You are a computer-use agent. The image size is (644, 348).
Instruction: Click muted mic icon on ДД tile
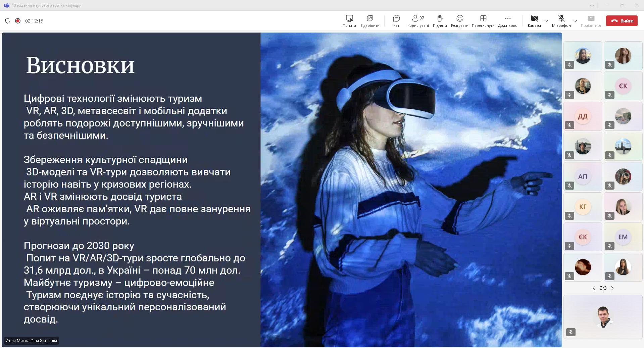pos(569,125)
